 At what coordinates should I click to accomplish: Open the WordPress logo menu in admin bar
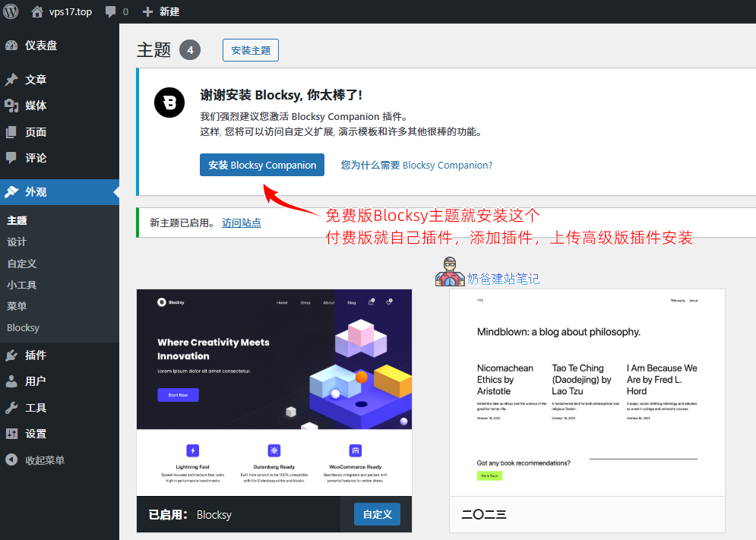10,11
